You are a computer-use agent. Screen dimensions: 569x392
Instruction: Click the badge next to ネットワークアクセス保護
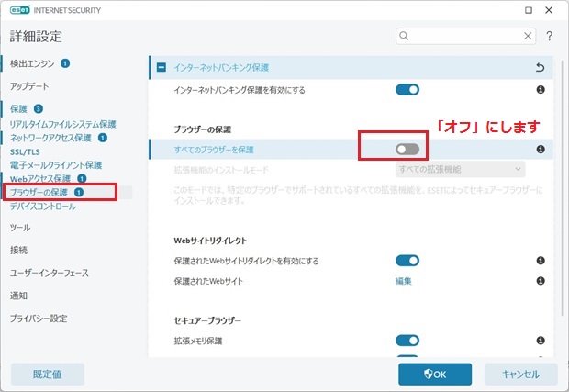tap(103, 138)
